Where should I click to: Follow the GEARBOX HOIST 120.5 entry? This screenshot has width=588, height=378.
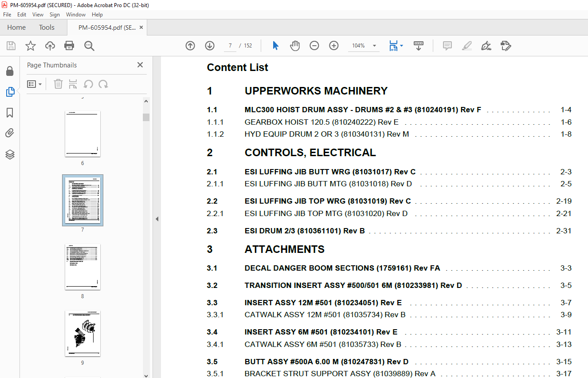[x=321, y=122]
